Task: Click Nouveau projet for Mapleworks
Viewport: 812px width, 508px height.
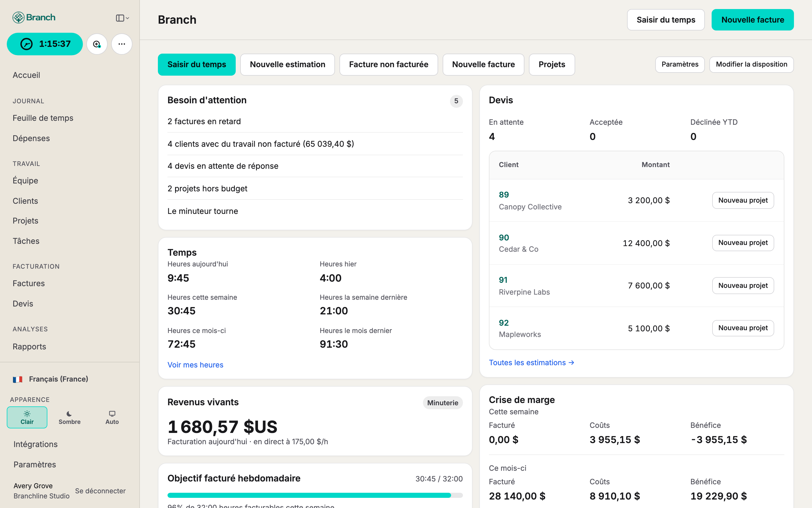Action: click(x=743, y=328)
